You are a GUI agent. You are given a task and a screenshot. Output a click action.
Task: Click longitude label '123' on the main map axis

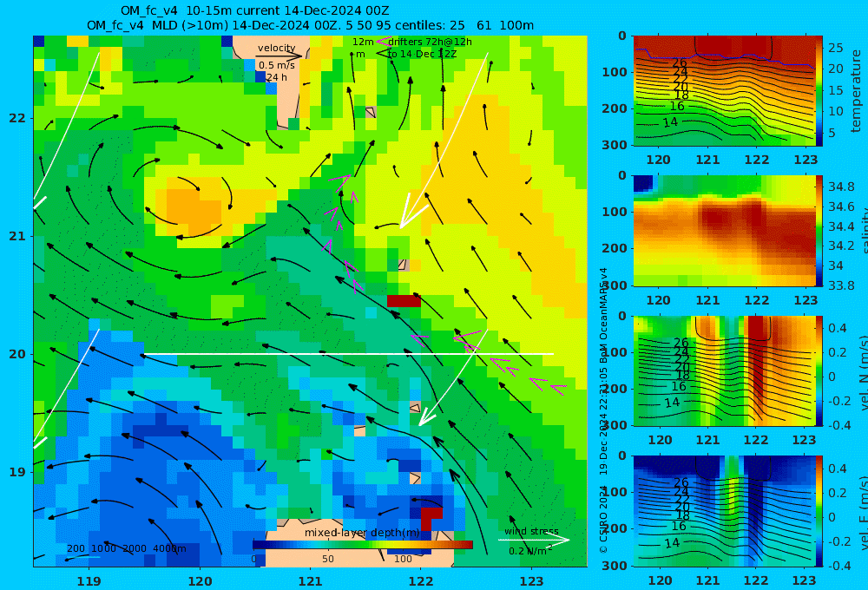(x=531, y=581)
